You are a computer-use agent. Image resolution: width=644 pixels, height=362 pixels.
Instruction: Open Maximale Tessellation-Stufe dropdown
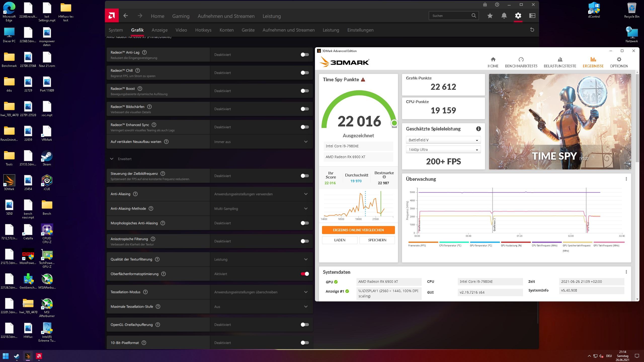point(261,307)
